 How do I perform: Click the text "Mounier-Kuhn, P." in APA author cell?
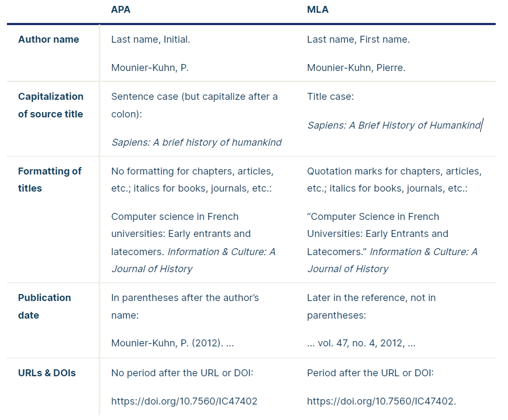tap(150, 68)
